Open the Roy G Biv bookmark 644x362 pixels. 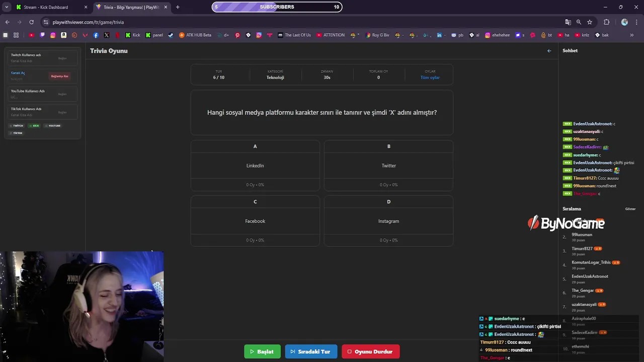point(377,35)
